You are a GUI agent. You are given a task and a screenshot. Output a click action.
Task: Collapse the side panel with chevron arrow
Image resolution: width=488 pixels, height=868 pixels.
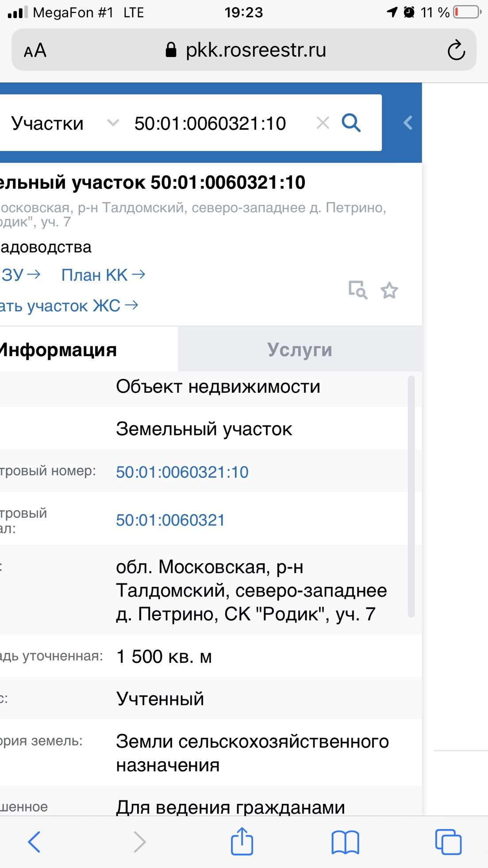click(408, 123)
